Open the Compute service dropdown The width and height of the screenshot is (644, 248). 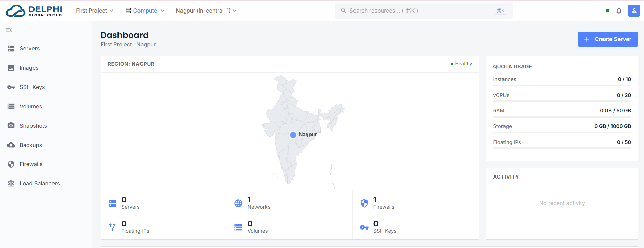[145, 11]
